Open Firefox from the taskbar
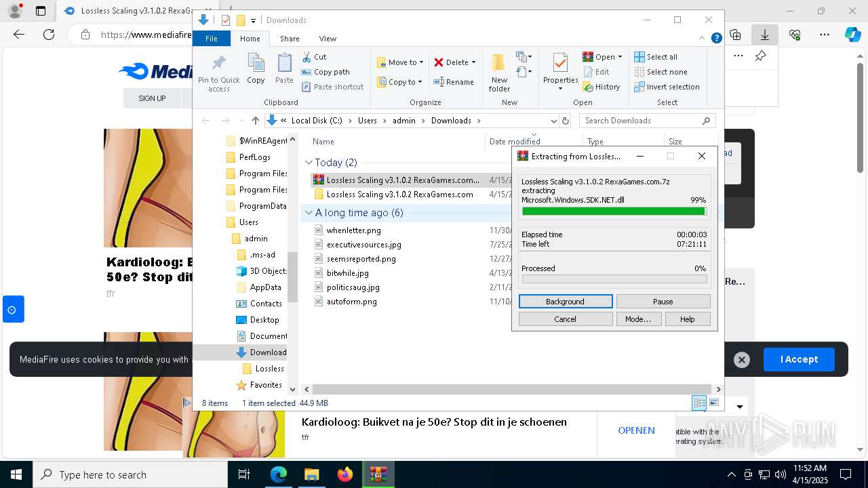 [x=345, y=474]
